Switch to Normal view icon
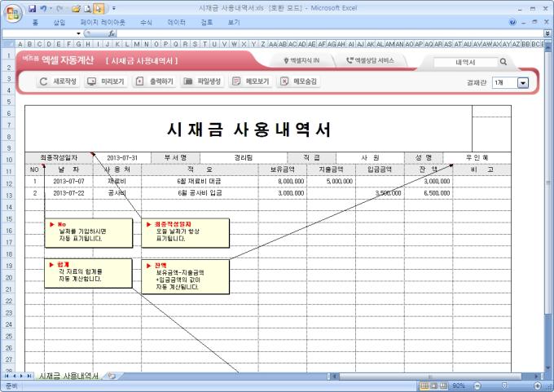 tap(424, 385)
